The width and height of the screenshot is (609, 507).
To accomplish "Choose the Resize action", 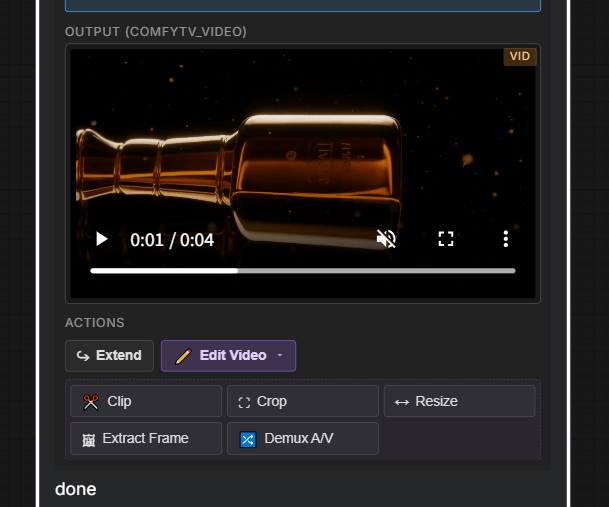I will click(x=459, y=401).
